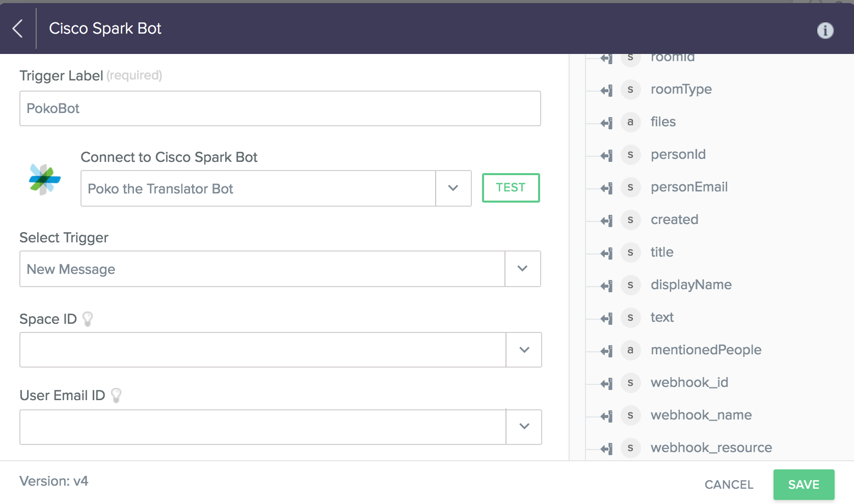Select the displayName output field
The image size is (854, 504).
(691, 285)
